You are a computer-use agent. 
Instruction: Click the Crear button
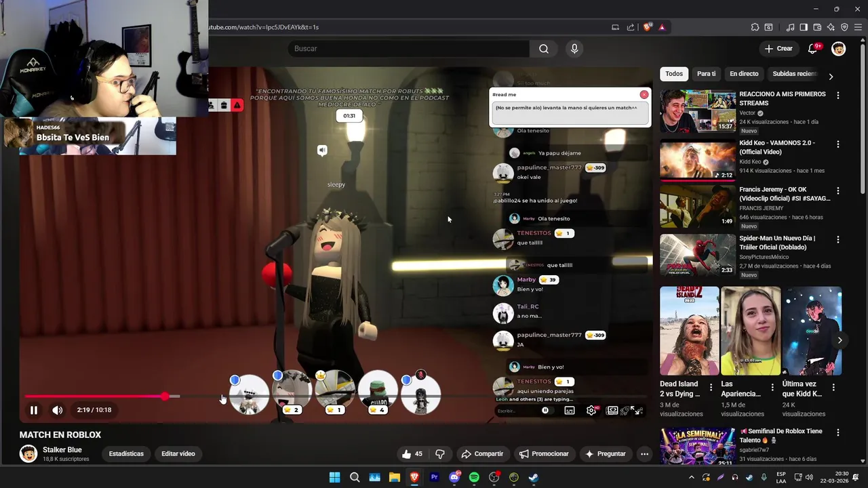point(778,49)
